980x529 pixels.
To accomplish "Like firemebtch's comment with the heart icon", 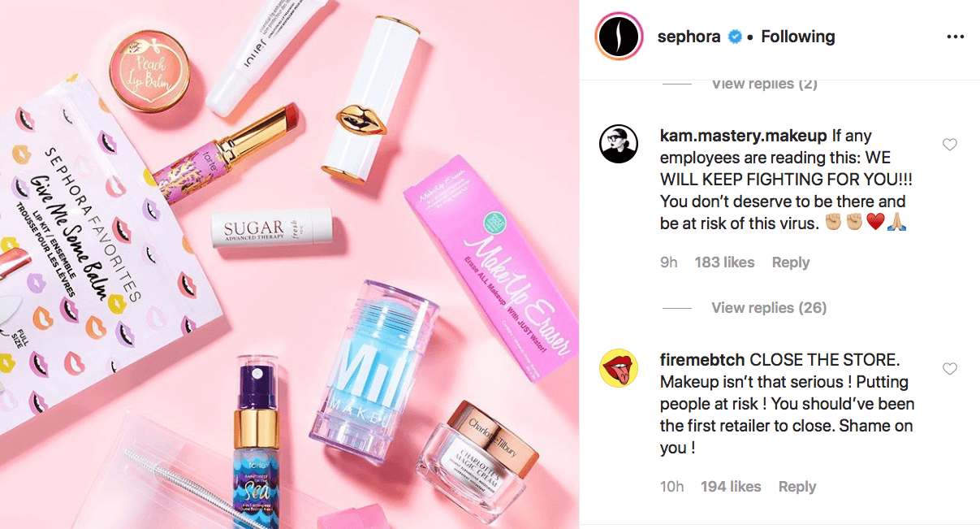I will tap(949, 369).
